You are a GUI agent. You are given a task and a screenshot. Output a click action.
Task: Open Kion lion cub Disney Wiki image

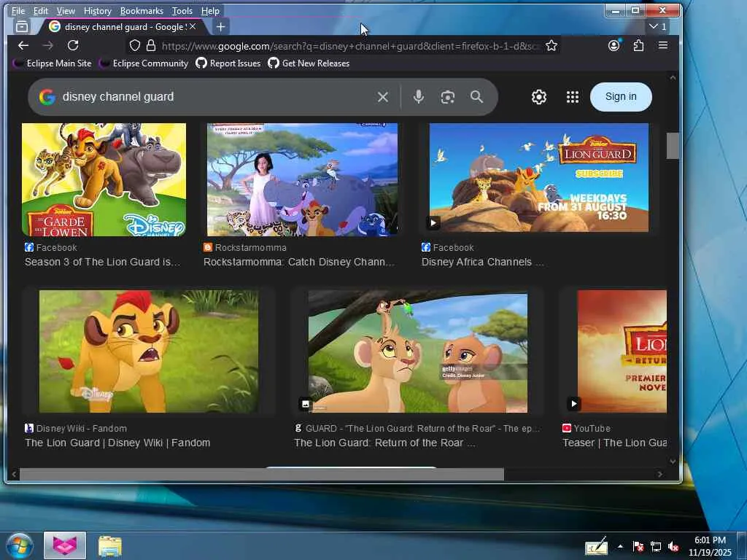149,351
